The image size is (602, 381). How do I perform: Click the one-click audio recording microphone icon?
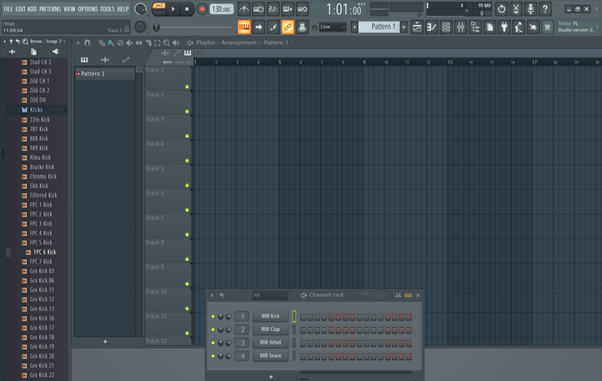coord(531,9)
